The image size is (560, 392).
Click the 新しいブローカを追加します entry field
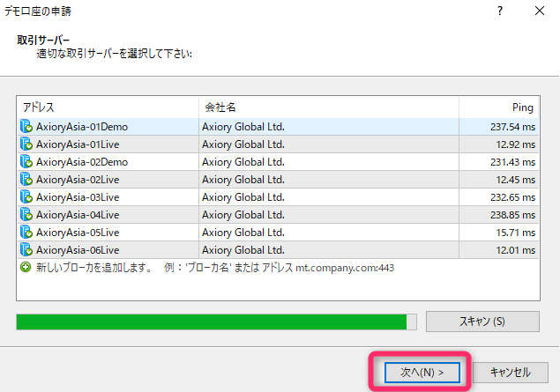pyautogui.click(x=278, y=268)
